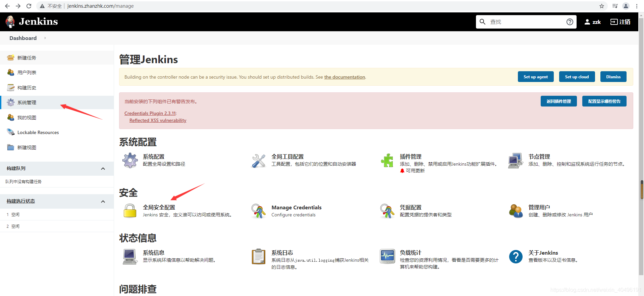Open Credentials Plugin 2.3.11 link
The image size is (644, 296).
pos(150,113)
